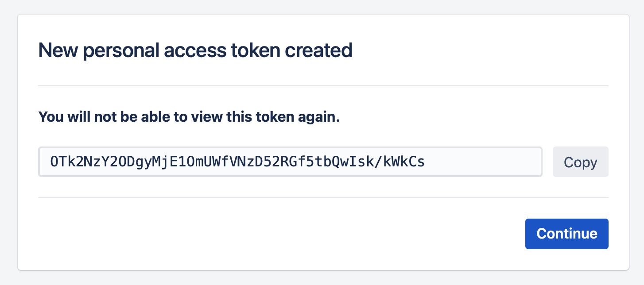Screen dimensions: 644x285
Task: Click Continue to dismiss the token dialog
Action: pyautogui.click(x=566, y=234)
